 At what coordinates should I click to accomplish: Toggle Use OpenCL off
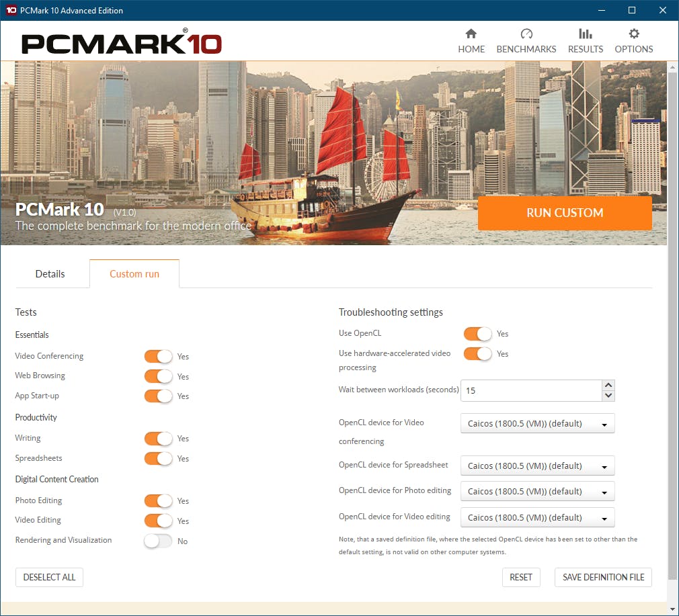[x=478, y=333]
